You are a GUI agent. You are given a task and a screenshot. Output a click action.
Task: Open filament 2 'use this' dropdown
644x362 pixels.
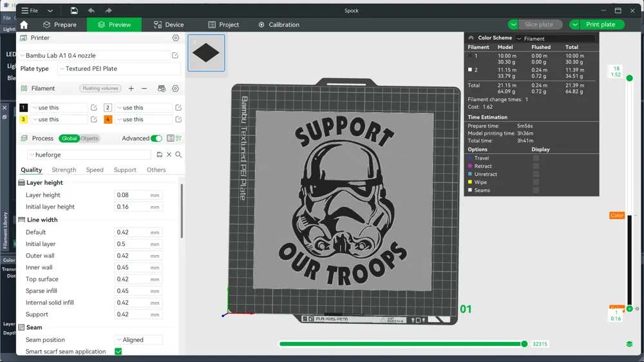coord(144,108)
